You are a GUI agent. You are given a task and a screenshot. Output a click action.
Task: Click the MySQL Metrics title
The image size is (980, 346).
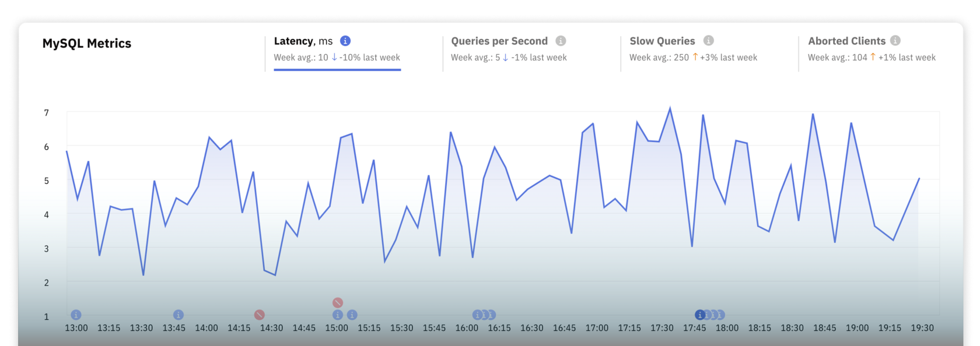pyautogui.click(x=87, y=44)
